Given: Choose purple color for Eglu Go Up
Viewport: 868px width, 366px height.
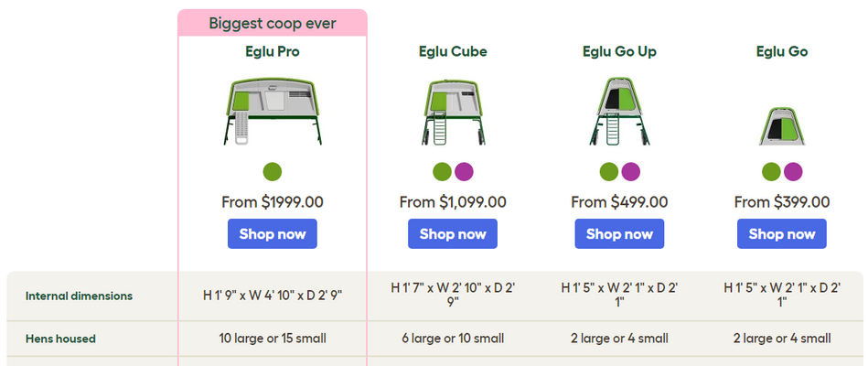Looking at the screenshot, I should [x=630, y=172].
